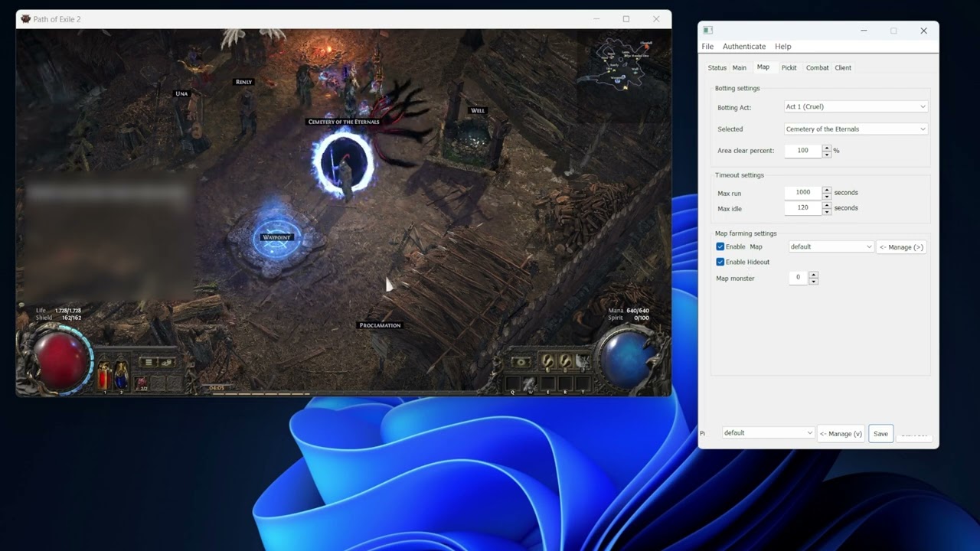Select the Map tab
Viewport: 980px width, 551px height.
coord(763,67)
